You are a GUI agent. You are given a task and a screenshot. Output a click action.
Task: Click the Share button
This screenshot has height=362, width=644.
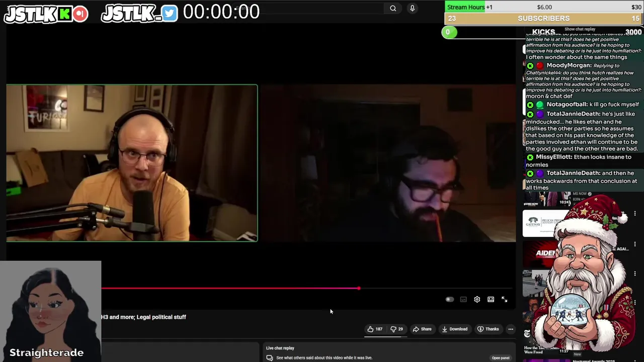click(422, 329)
